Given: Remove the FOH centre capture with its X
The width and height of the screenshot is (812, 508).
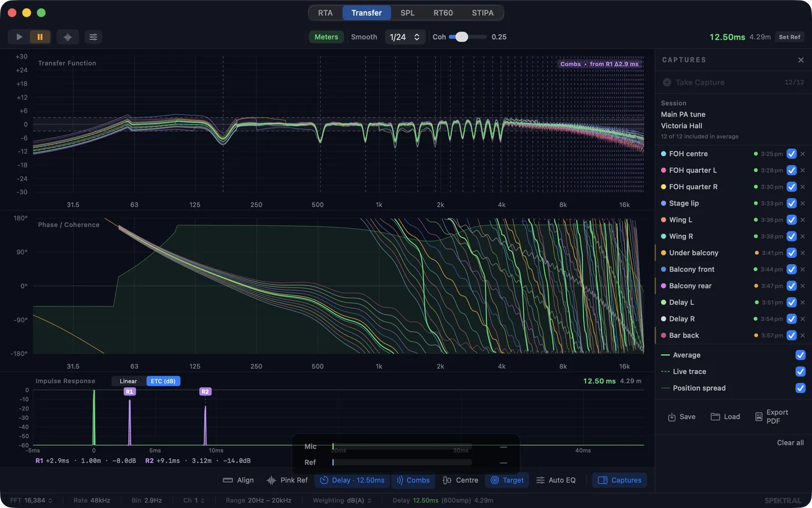Looking at the screenshot, I should (x=803, y=154).
